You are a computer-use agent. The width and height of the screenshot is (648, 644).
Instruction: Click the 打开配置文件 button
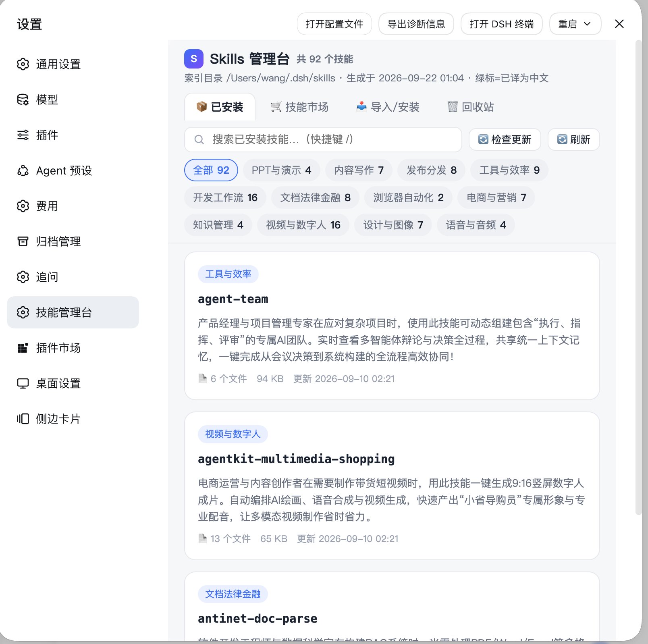coord(334,24)
